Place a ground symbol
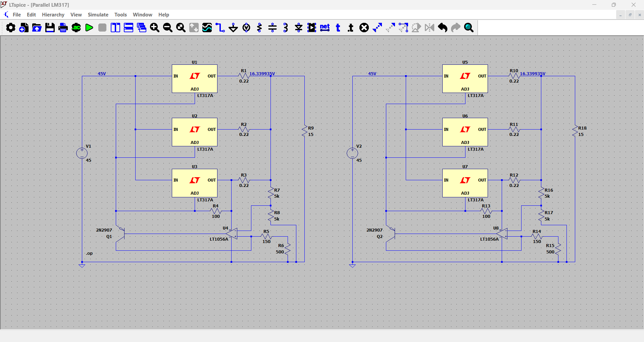644x342 pixels. click(x=233, y=28)
